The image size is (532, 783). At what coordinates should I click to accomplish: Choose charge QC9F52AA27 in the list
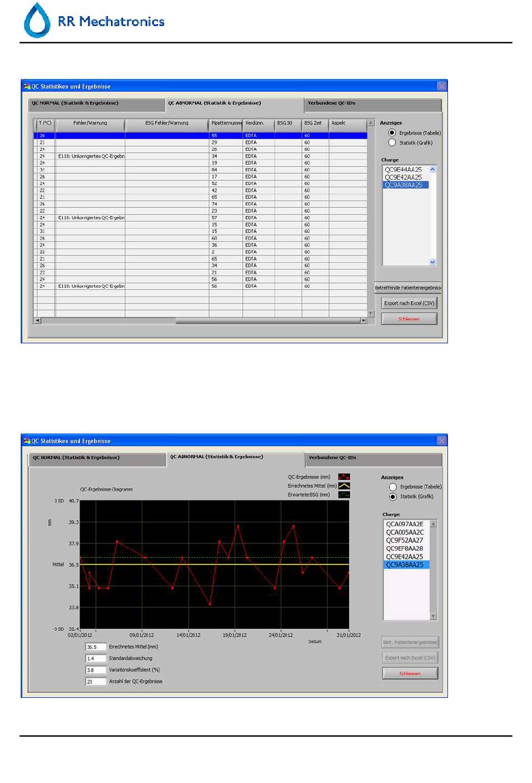coord(407,541)
